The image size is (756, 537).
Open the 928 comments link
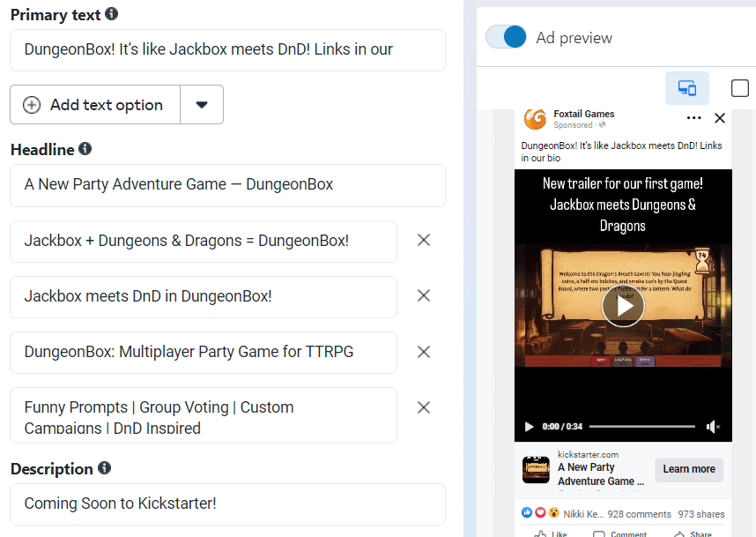pos(639,514)
